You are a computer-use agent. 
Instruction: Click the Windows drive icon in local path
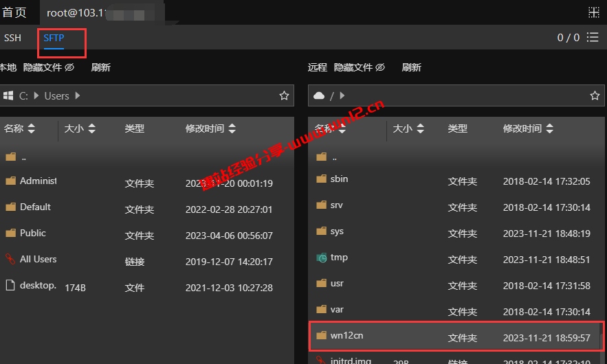[8, 95]
